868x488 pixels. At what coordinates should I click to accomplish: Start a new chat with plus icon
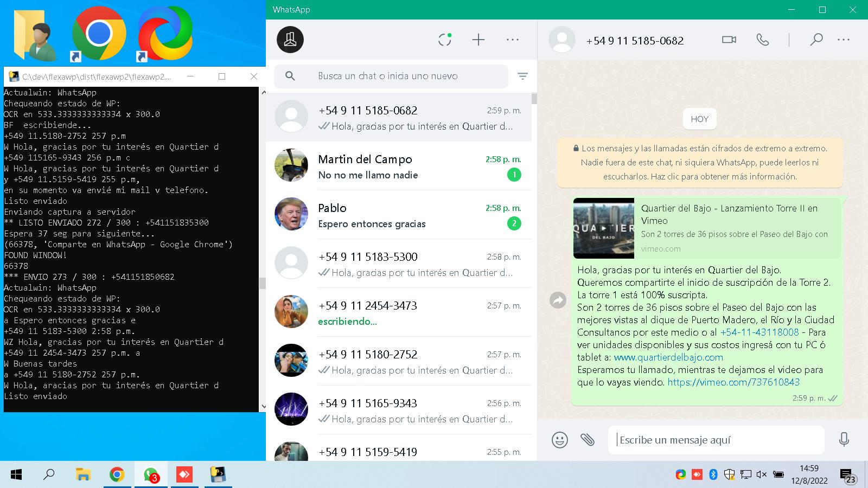[x=478, y=40]
